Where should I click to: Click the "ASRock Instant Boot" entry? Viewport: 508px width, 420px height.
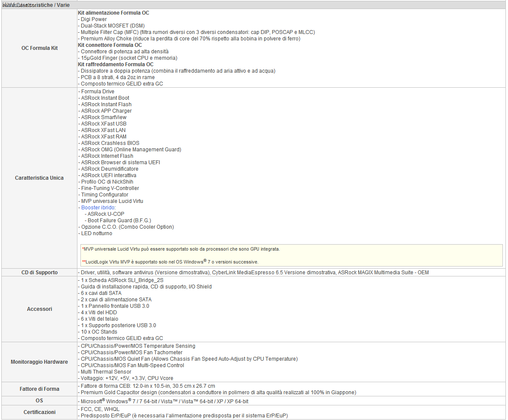(x=104, y=98)
